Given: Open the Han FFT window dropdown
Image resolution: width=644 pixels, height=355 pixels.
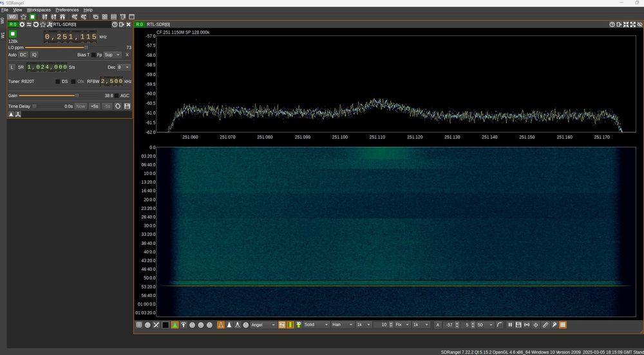Looking at the screenshot, I should [x=342, y=325].
